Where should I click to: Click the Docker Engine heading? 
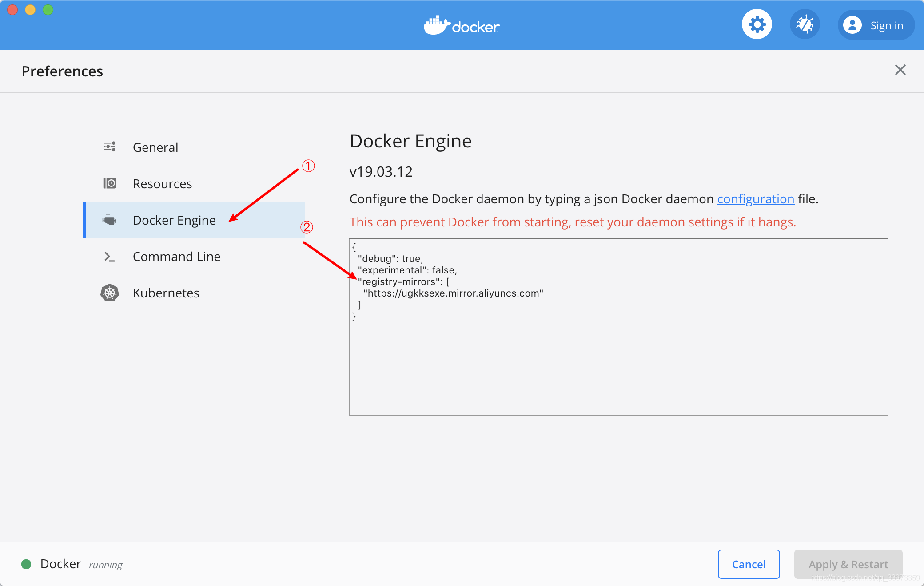click(x=410, y=141)
